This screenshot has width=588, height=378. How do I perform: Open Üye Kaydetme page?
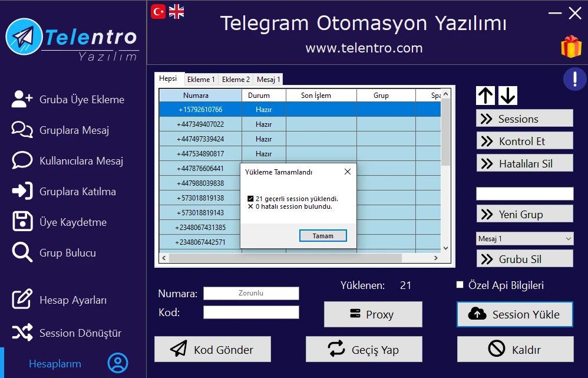pos(60,222)
